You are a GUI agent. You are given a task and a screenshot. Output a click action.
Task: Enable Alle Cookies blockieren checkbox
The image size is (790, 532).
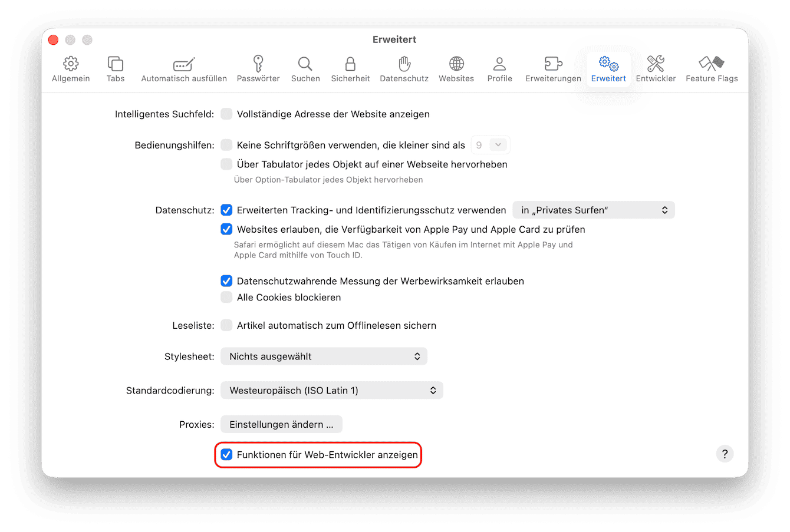point(226,298)
